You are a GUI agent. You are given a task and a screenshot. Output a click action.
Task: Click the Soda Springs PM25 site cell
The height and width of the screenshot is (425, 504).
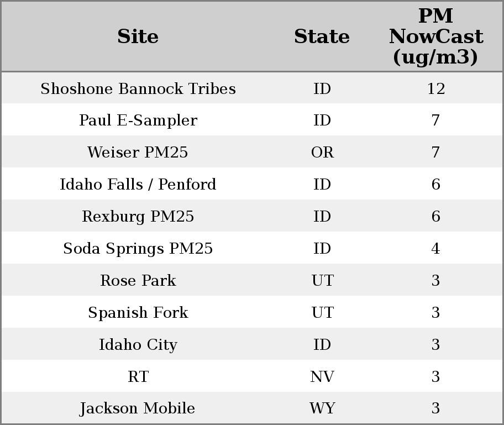point(138,249)
